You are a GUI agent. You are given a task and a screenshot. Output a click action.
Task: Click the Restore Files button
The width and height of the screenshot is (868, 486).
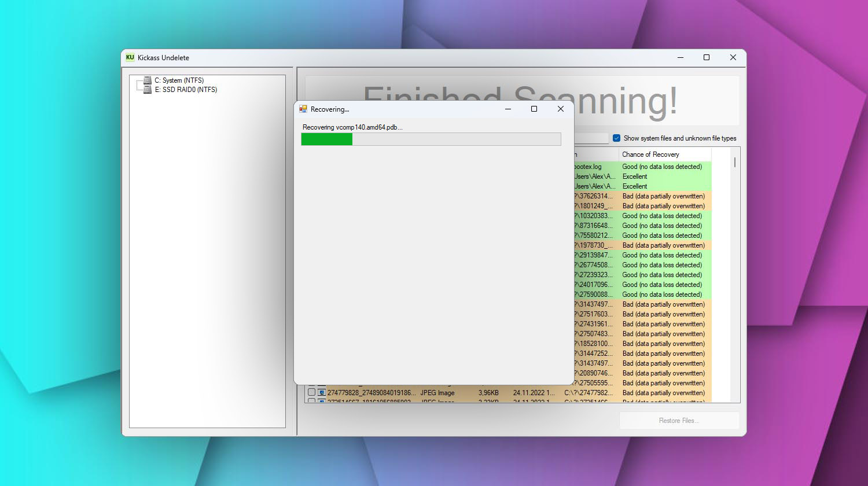[x=679, y=421]
